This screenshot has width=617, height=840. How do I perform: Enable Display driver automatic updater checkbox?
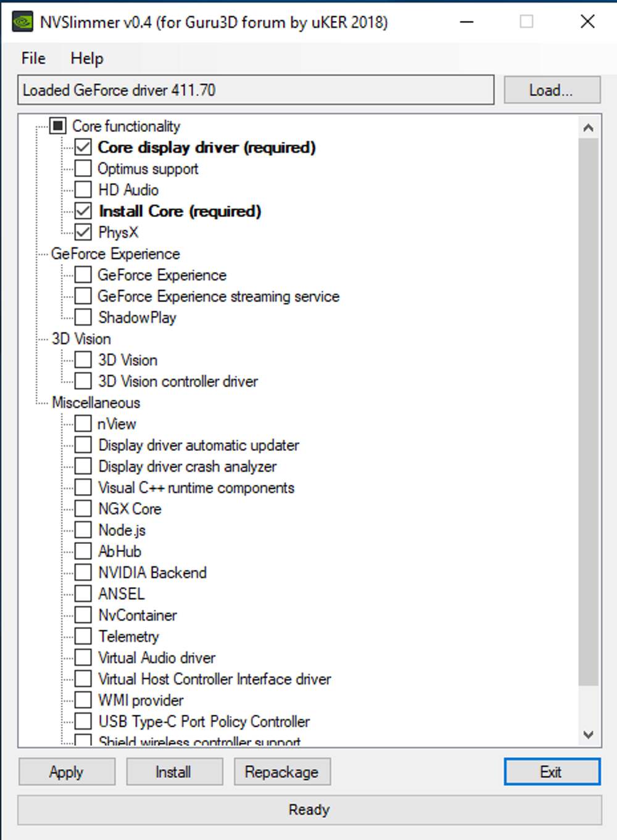coord(83,445)
